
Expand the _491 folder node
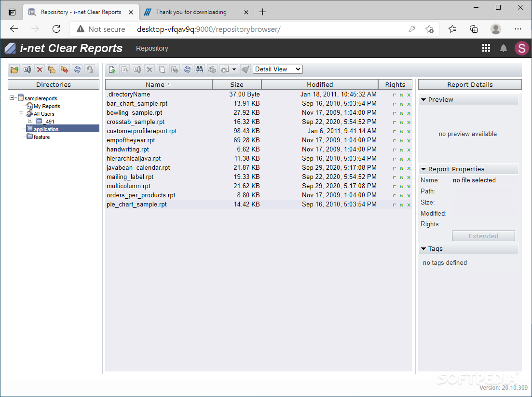coord(30,121)
